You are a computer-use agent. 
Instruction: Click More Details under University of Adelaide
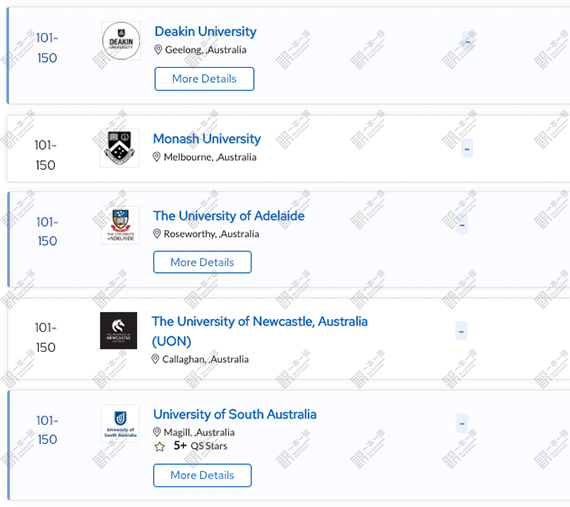coord(202,262)
